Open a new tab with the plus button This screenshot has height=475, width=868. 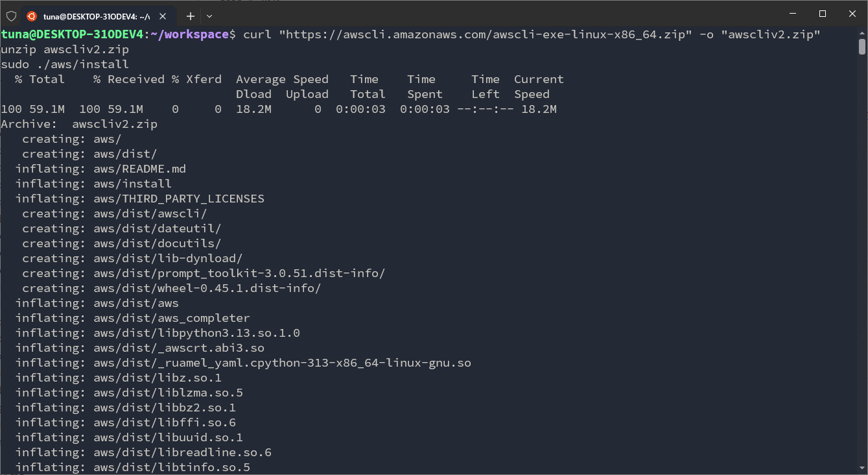[x=191, y=16]
